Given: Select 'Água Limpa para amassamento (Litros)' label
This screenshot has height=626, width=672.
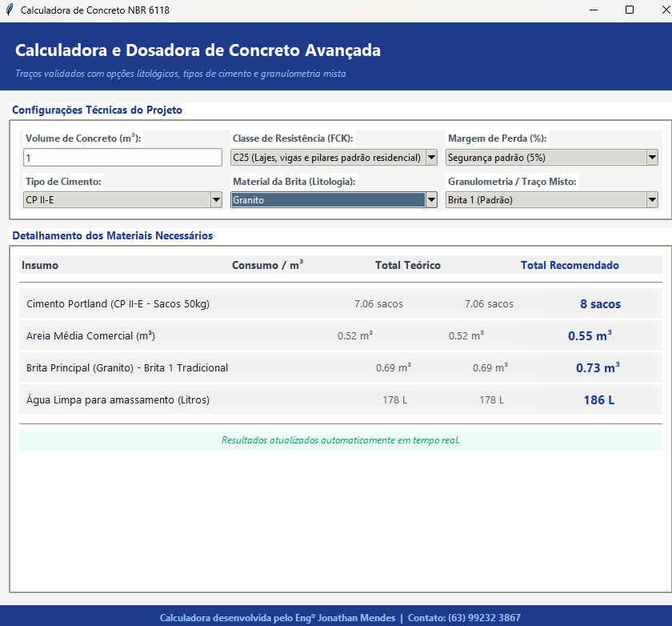Looking at the screenshot, I should click(x=118, y=400).
